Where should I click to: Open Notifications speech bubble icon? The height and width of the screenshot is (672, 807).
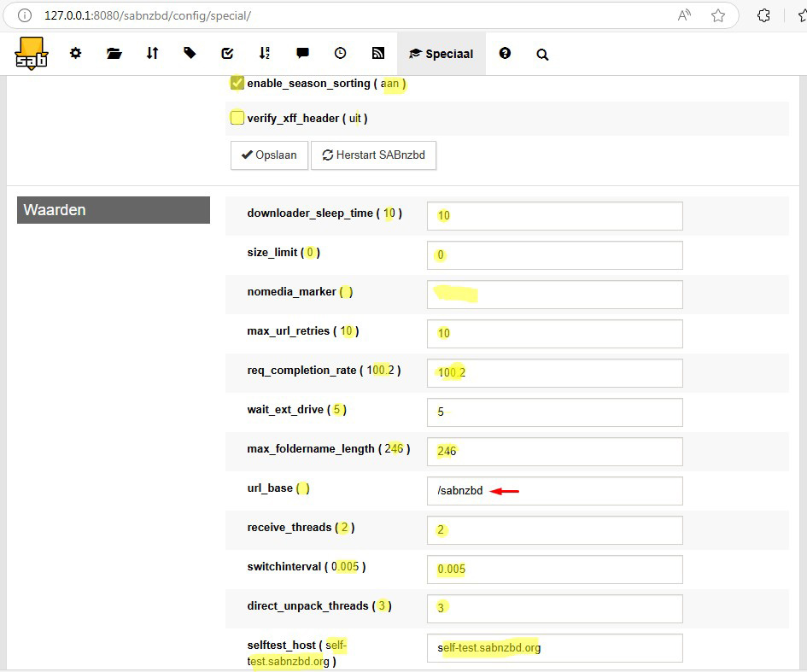(302, 53)
